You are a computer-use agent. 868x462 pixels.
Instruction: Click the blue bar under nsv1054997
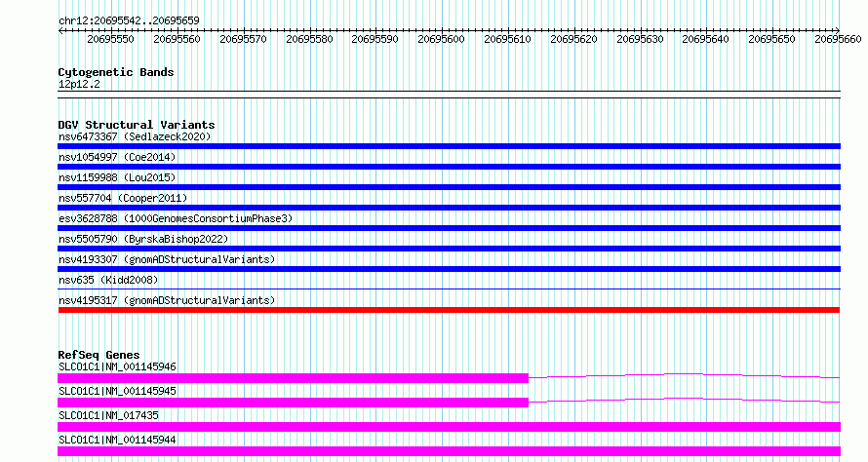tap(449, 167)
